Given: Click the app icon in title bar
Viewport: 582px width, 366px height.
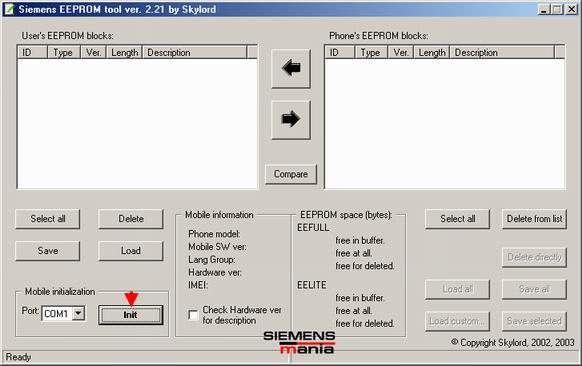Looking at the screenshot, I should click(9, 9).
